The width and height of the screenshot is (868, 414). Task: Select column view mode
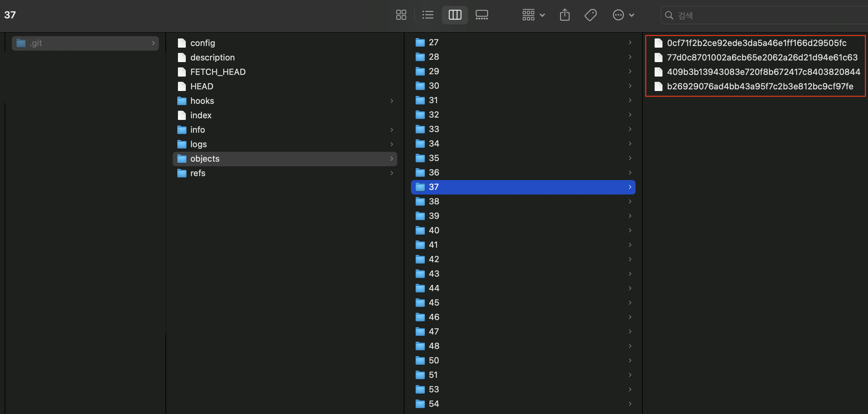point(455,15)
